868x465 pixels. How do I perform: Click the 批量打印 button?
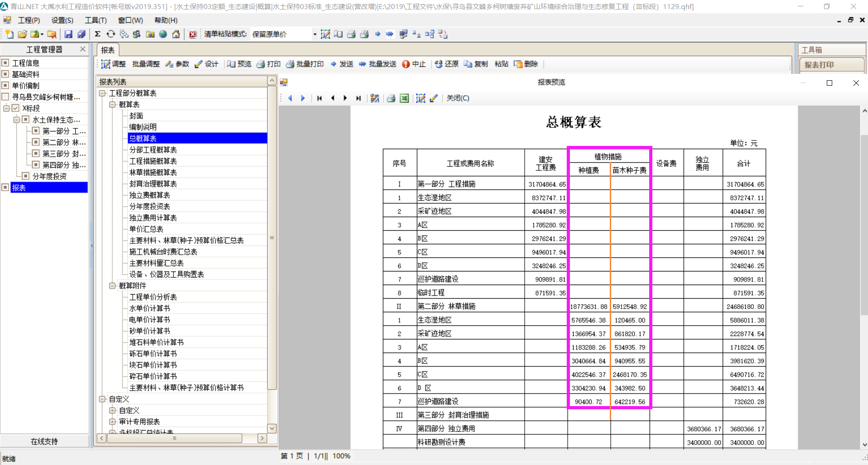coord(305,64)
